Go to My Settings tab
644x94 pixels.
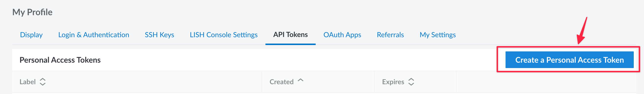coord(438,35)
